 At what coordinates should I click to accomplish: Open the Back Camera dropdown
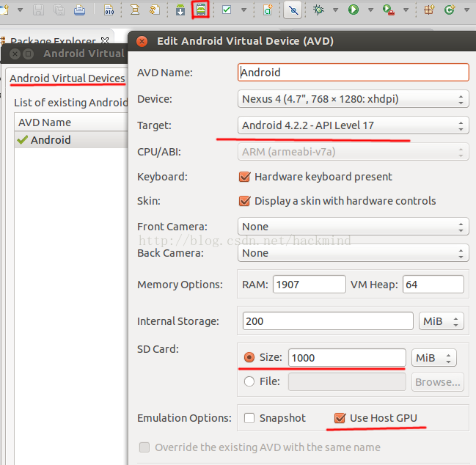[354, 253]
